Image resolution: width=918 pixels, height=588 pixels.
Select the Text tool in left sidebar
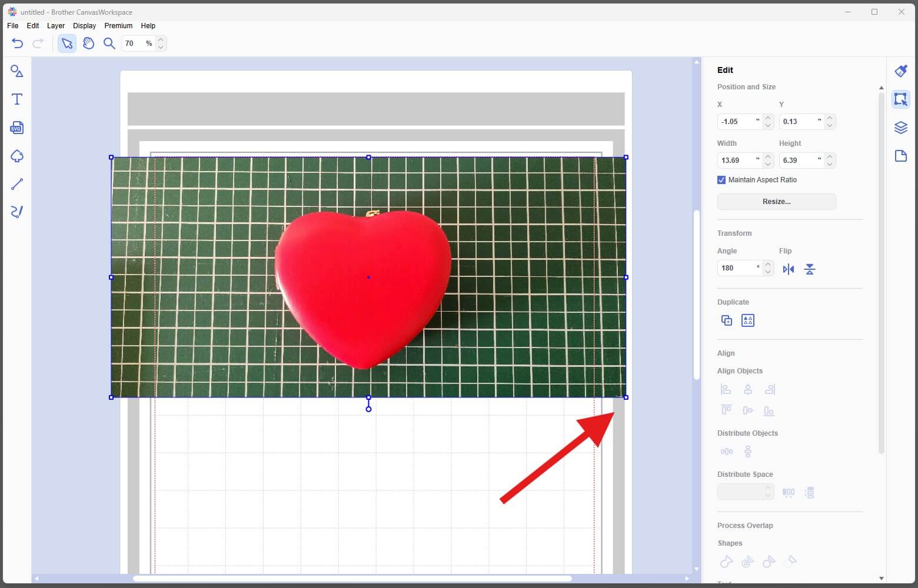pyautogui.click(x=17, y=99)
